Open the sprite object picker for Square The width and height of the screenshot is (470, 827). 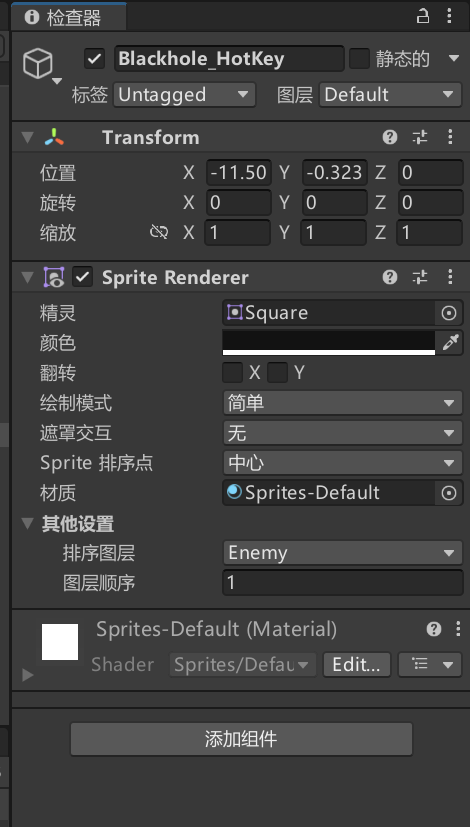coord(449,313)
